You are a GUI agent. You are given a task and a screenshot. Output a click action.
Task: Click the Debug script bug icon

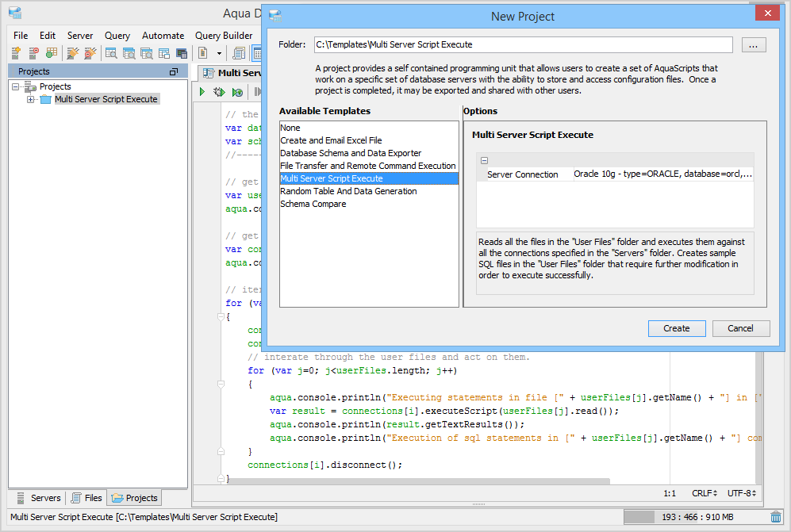pos(219,92)
